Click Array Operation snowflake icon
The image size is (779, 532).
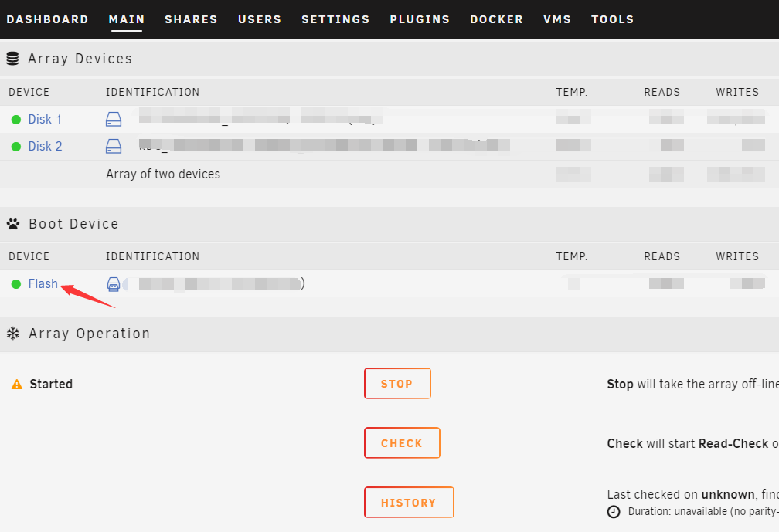coord(13,333)
